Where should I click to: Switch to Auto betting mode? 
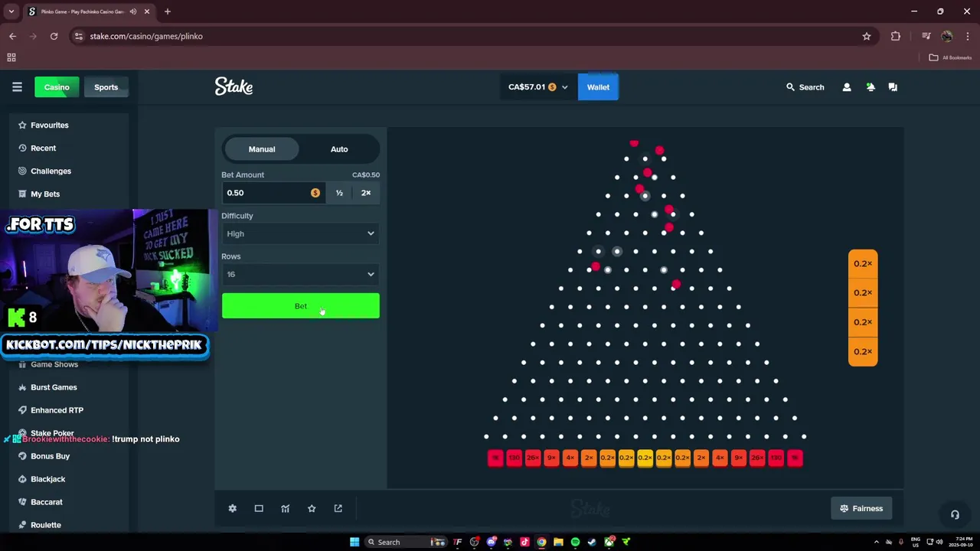[x=339, y=149]
